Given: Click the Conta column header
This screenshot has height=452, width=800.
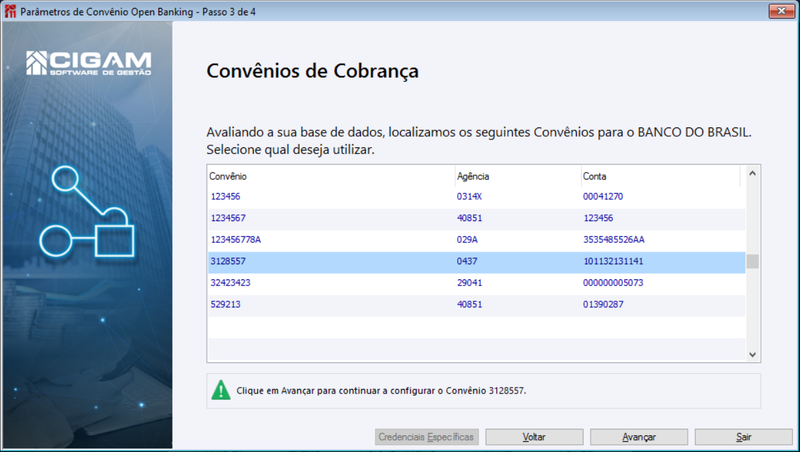Looking at the screenshot, I should (x=661, y=177).
